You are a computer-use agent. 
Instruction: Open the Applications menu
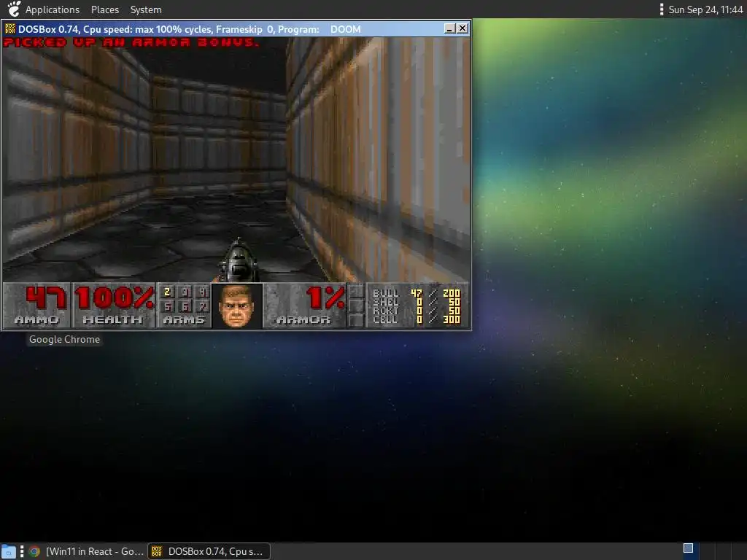pos(53,9)
